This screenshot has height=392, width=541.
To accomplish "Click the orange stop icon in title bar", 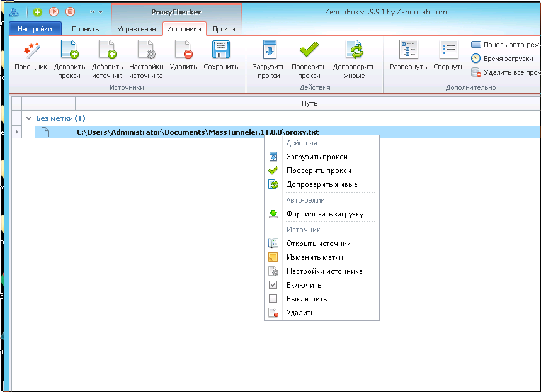I will (71, 12).
